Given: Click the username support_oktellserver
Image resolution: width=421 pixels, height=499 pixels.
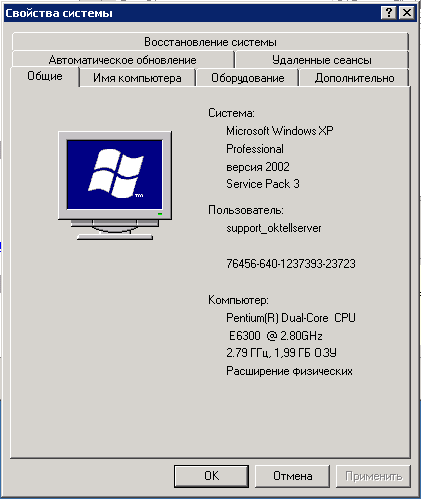Looking at the screenshot, I should (274, 228).
